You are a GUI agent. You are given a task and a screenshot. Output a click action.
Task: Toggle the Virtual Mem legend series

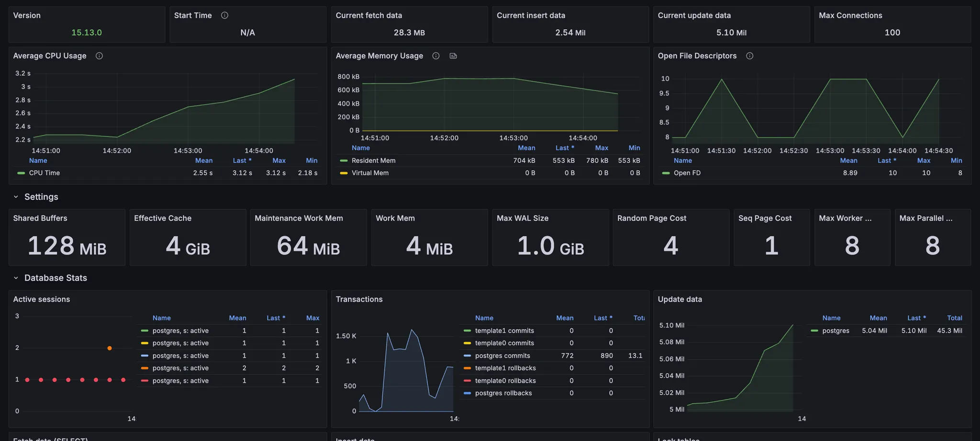(370, 173)
